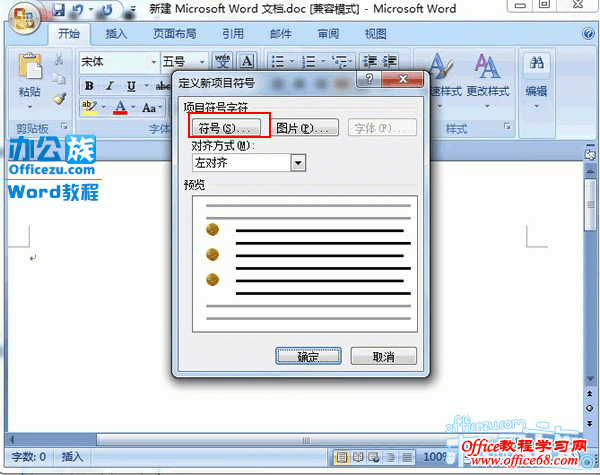Toggle Italic formatting
Image resolution: width=600 pixels, height=475 pixels.
(x=110, y=86)
